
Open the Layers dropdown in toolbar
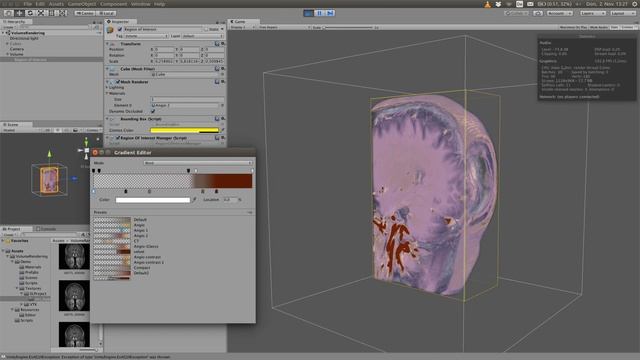(x=593, y=13)
